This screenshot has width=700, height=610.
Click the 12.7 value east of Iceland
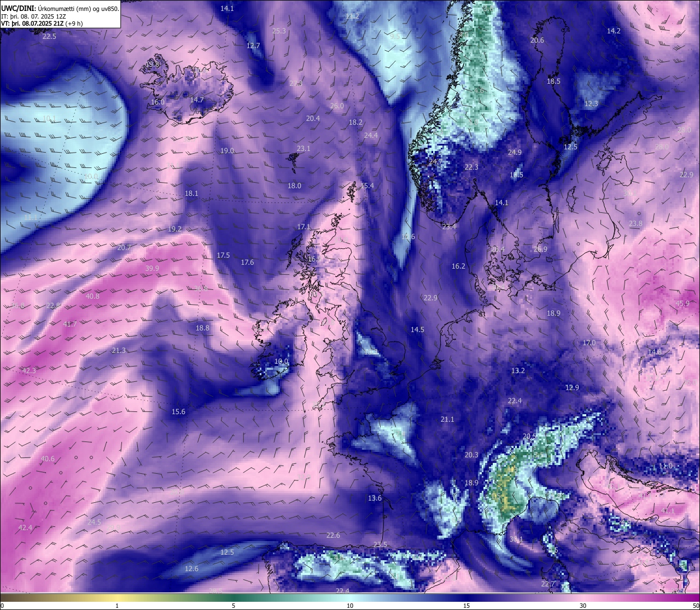point(253,46)
